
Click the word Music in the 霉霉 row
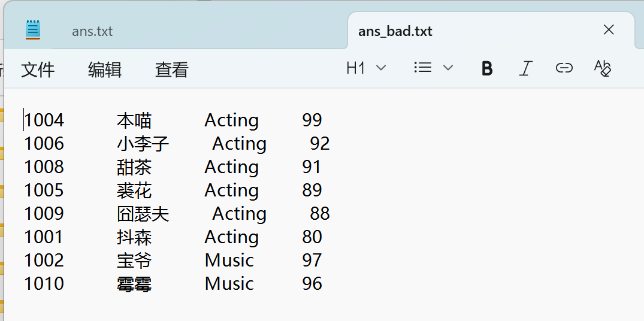229,284
